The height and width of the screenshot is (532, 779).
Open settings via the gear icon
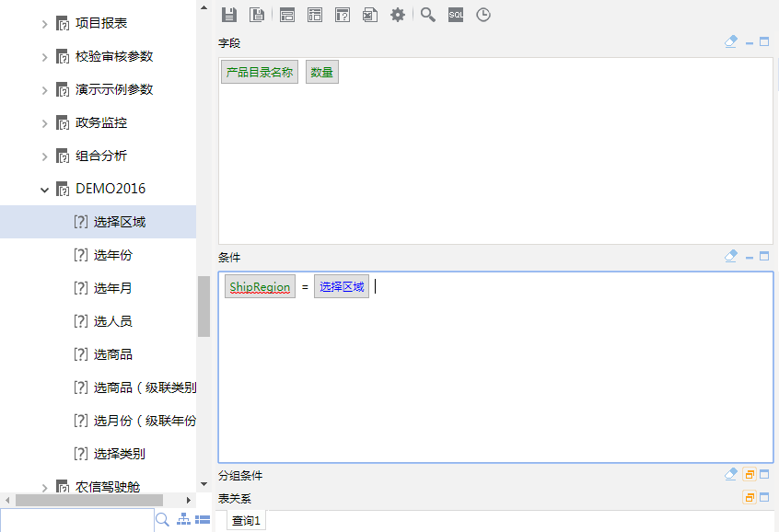[398, 15]
